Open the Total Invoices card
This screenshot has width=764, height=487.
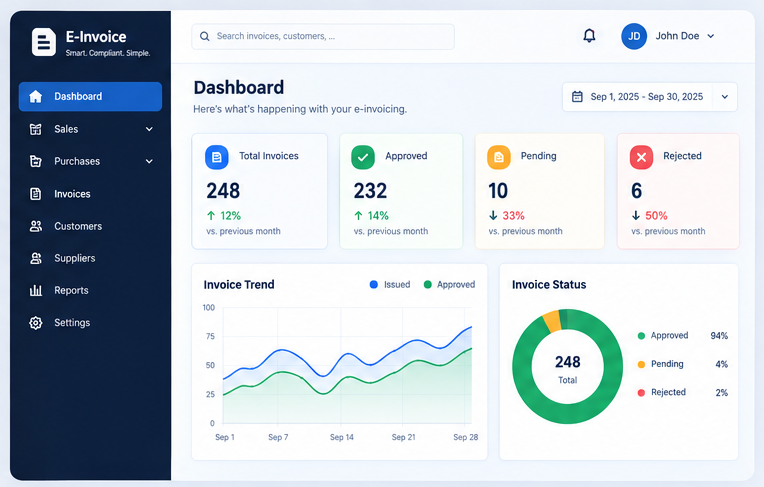[x=260, y=192]
